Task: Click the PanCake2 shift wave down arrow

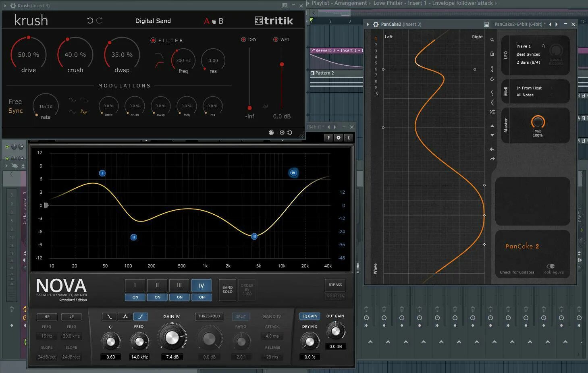Action: point(492,135)
